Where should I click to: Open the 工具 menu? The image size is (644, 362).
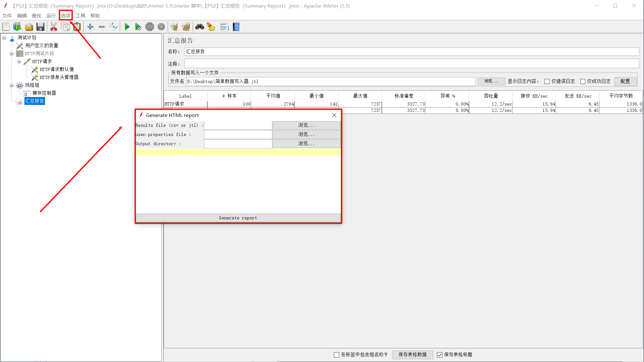(81, 16)
